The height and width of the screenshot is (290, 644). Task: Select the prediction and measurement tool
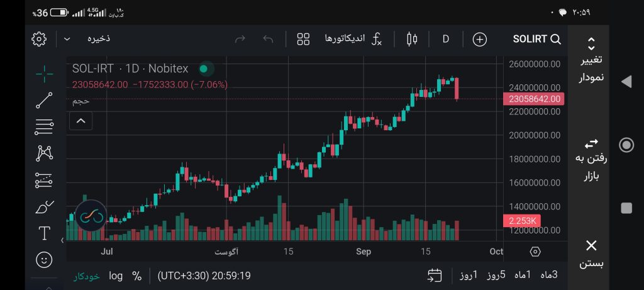pyautogui.click(x=44, y=180)
